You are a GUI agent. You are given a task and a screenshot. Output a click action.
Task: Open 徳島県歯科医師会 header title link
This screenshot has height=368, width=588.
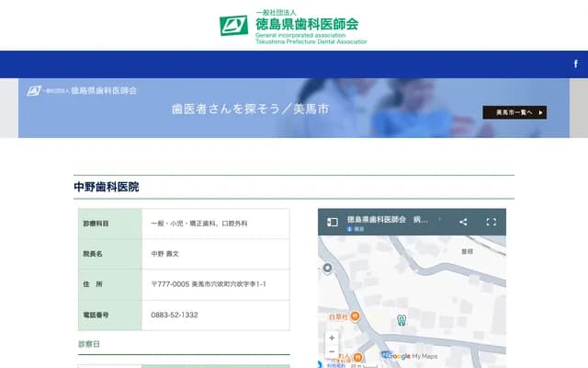[307, 25]
